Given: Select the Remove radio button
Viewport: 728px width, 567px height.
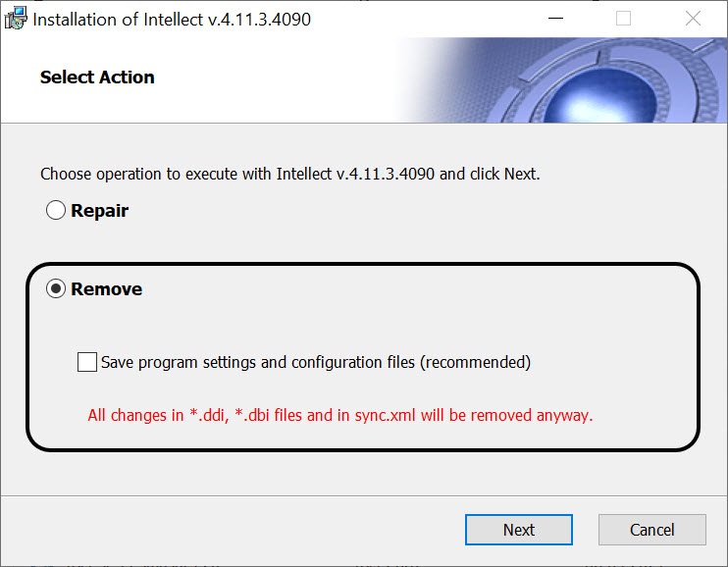Looking at the screenshot, I should click(x=56, y=289).
